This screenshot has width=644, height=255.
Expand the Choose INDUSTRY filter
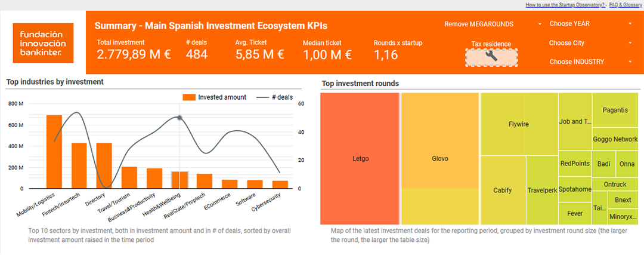pos(590,62)
